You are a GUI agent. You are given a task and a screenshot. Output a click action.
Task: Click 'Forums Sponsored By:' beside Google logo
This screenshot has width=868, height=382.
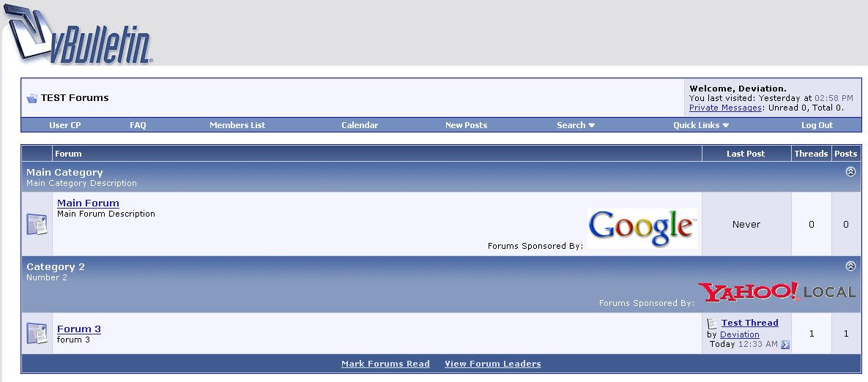(535, 246)
